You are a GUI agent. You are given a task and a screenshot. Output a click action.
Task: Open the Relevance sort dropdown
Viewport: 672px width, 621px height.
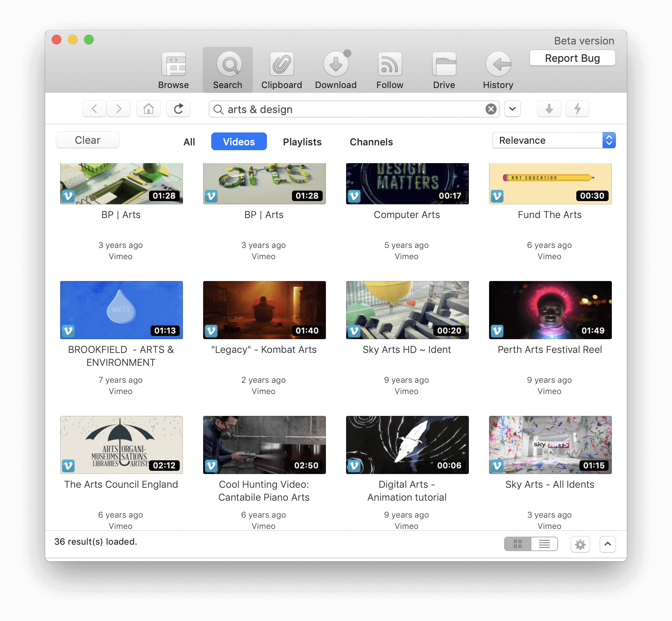pyautogui.click(x=554, y=140)
